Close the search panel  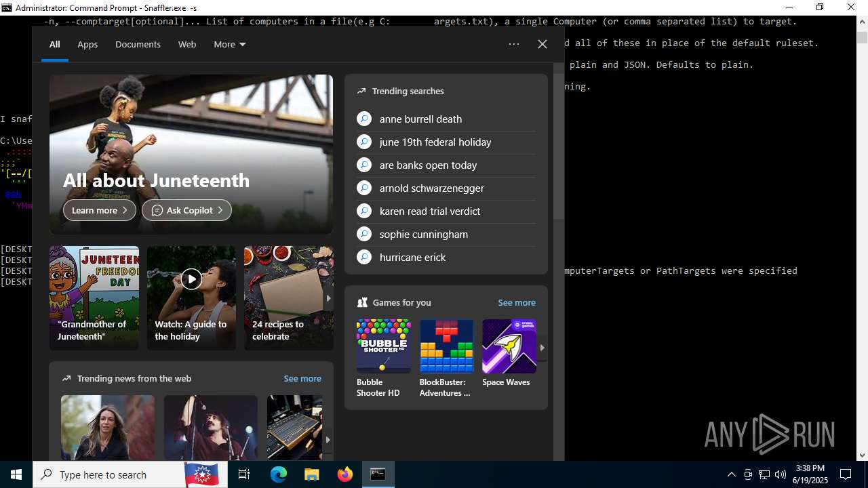(x=542, y=44)
